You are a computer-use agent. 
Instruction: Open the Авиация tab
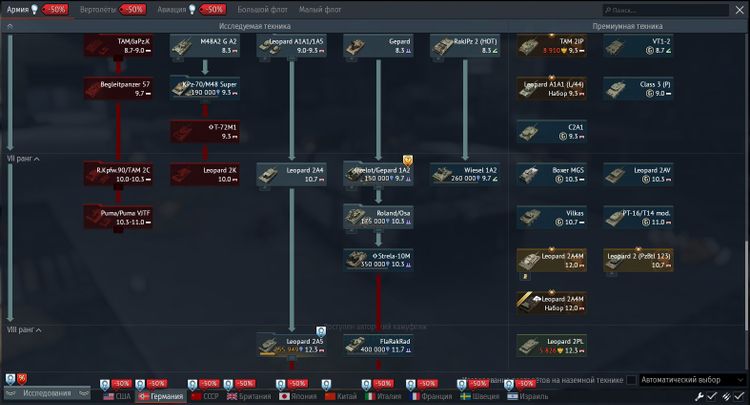tap(175, 8)
